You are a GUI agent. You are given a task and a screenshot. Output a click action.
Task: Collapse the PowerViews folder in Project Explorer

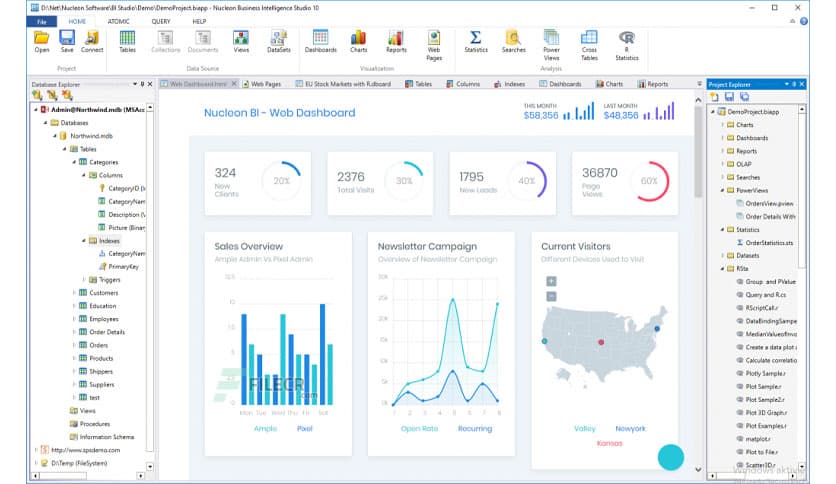coord(722,190)
